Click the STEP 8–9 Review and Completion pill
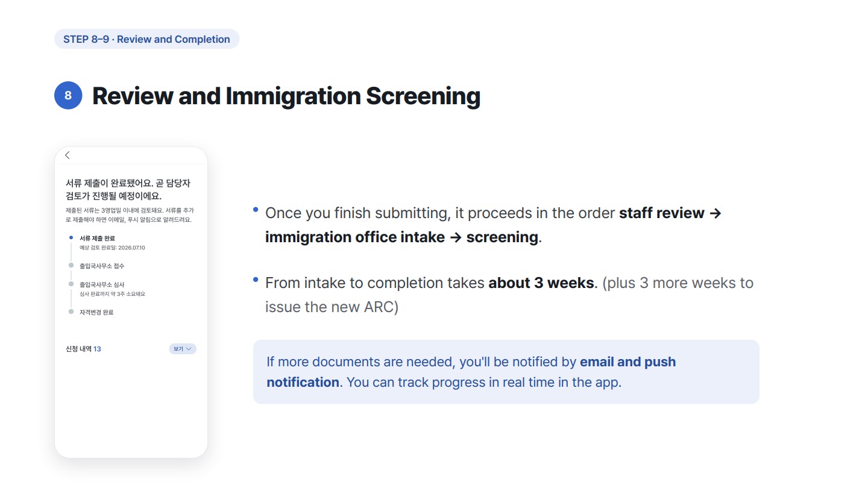 (146, 39)
